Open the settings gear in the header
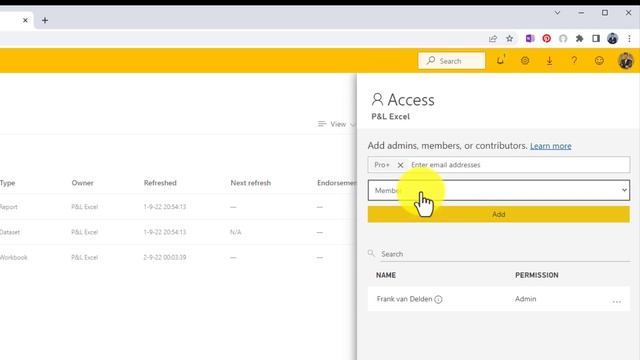The image size is (640, 360). [x=525, y=61]
